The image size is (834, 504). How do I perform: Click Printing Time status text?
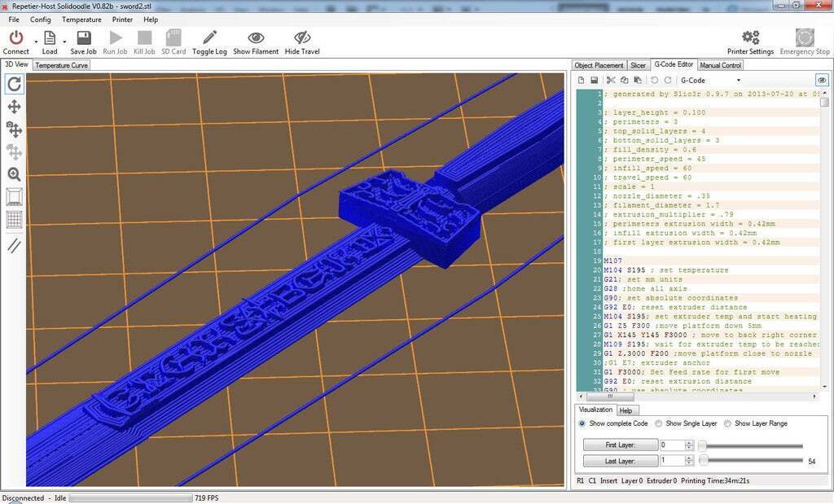click(715, 481)
